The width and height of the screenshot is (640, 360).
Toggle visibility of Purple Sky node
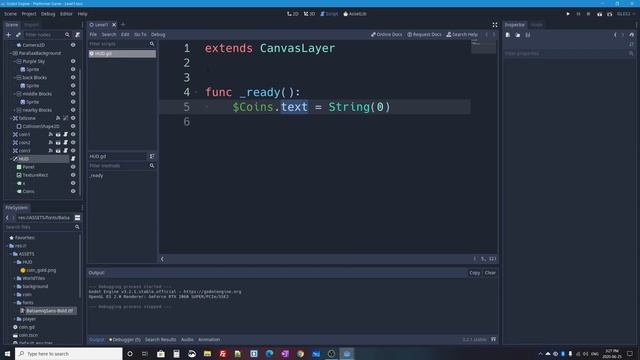click(x=73, y=61)
